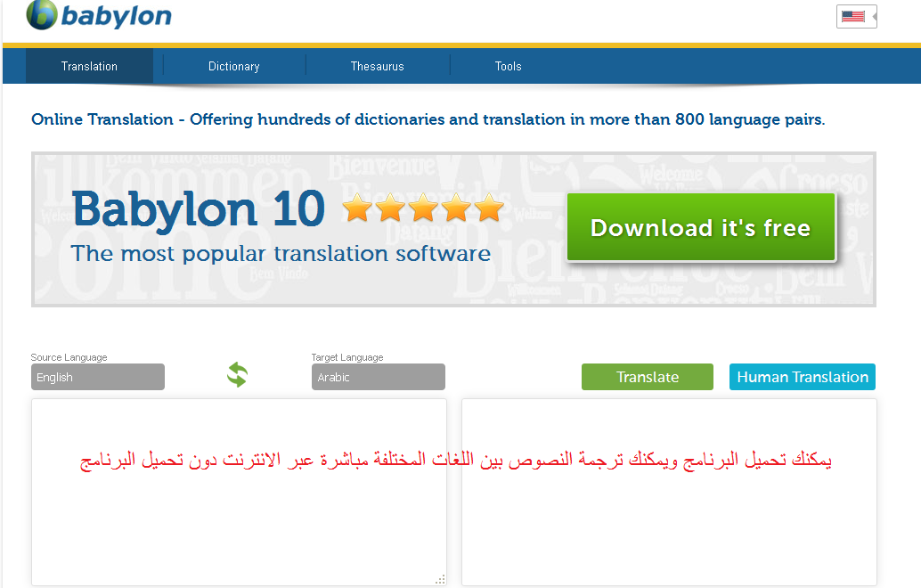
Task: Open the Target Language Arabic dropdown
Action: (378, 377)
